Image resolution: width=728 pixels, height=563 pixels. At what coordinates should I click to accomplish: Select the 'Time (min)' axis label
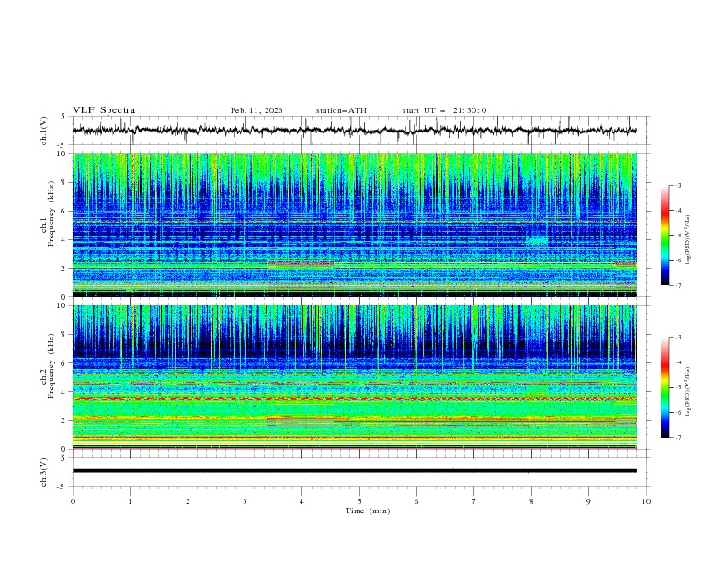click(x=368, y=511)
